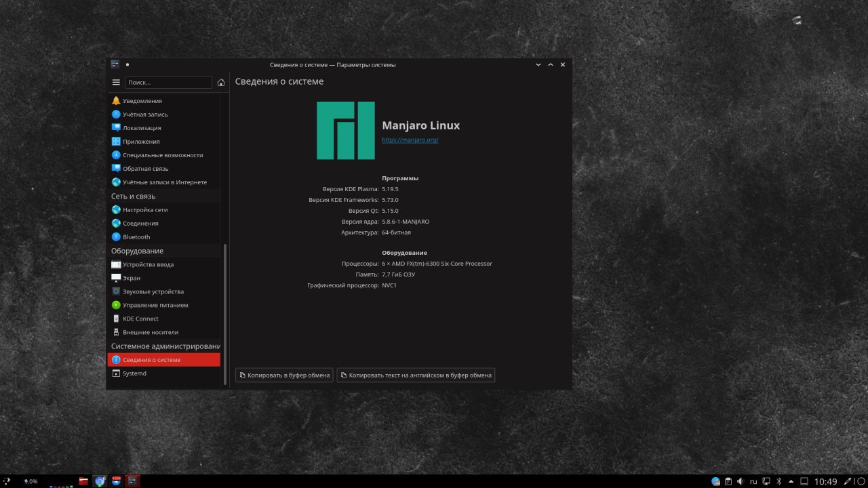This screenshot has height=488, width=868.
Task: Follow the https://manjaro.org/ link
Action: (x=410, y=140)
